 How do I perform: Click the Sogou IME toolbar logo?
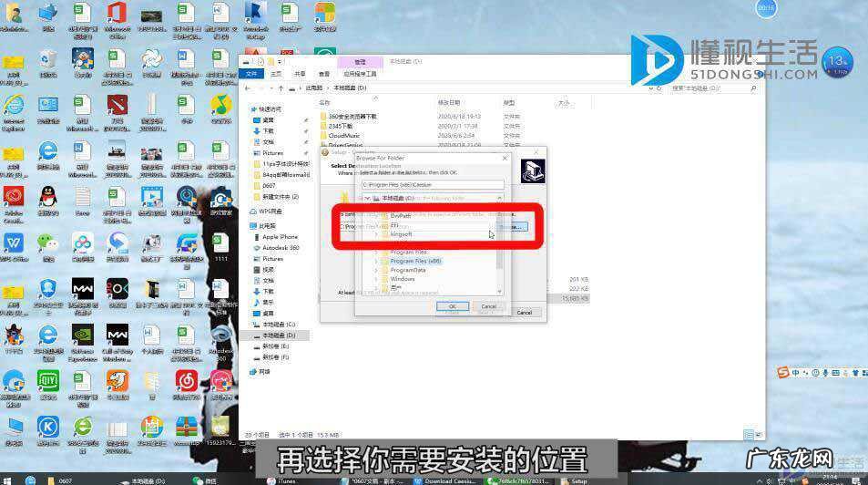click(782, 373)
